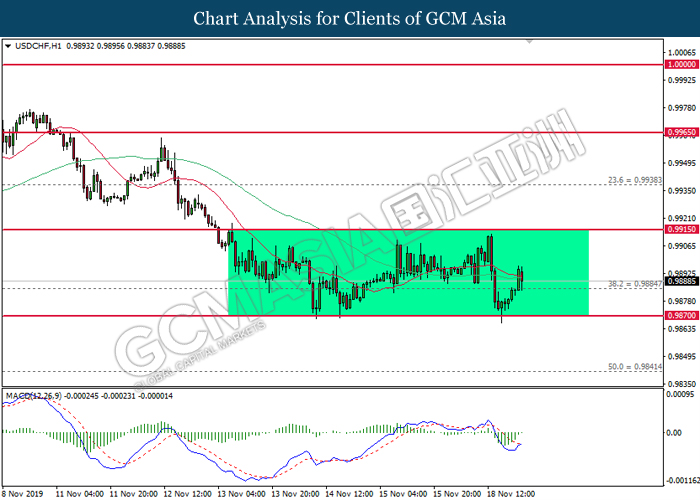Click the 15 Nov 04:00 time label
Viewport: 700px width, 500px height.
pyautogui.click(x=404, y=494)
